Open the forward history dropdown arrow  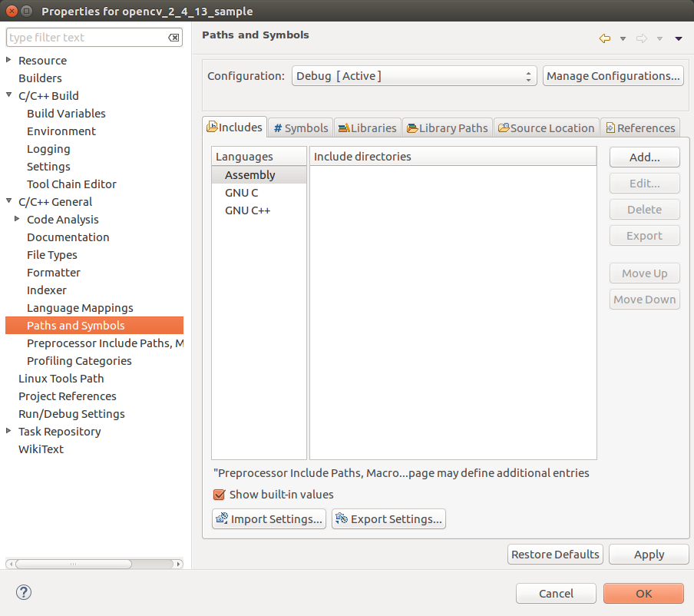point(659,39)
